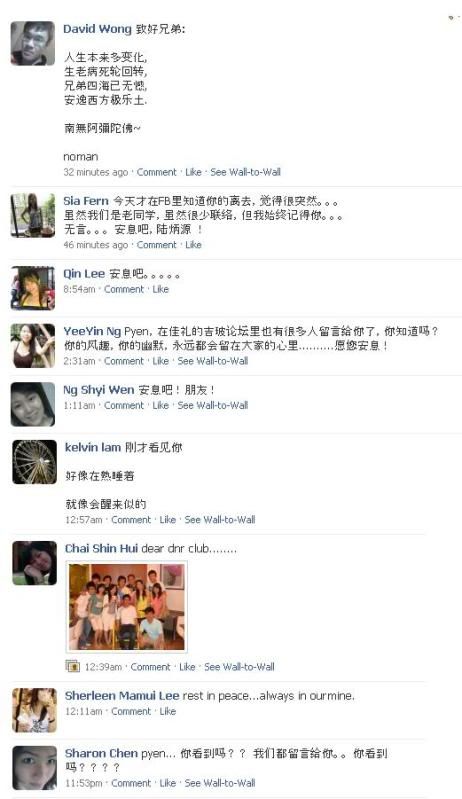This screenshot has width=462, height=799.
Task: Open the YeeYin Ng name link
Action: [x=92, y=331]
